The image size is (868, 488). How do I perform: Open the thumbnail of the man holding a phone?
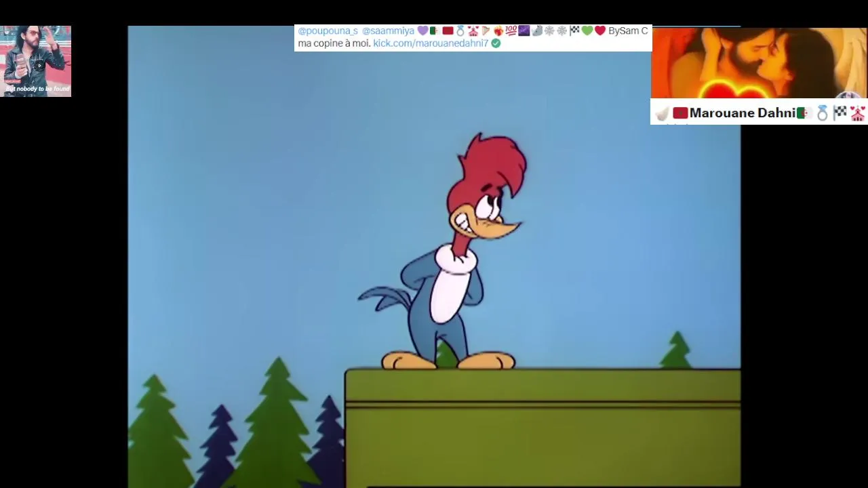click(x=35, y=61)
